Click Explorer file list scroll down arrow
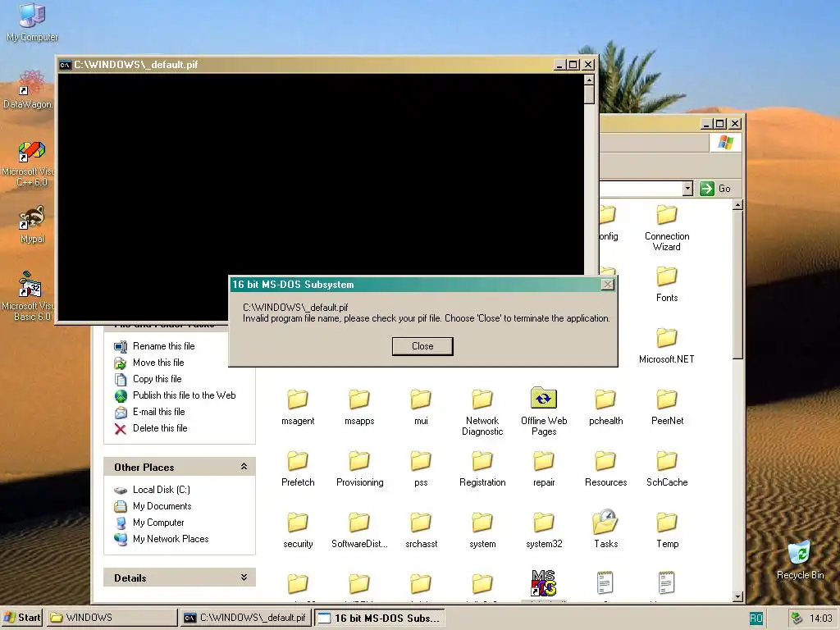This screenshot has height=630, width=840. coord(737,596)
